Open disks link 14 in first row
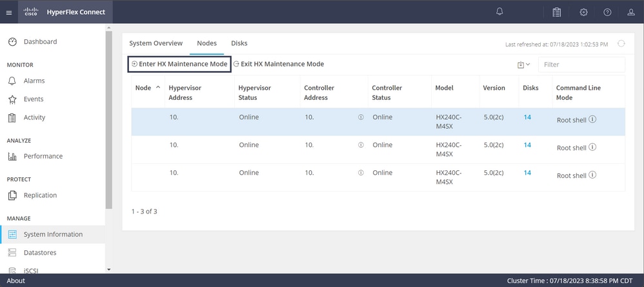The image size is (644, 287). click(x=527, y=117)
